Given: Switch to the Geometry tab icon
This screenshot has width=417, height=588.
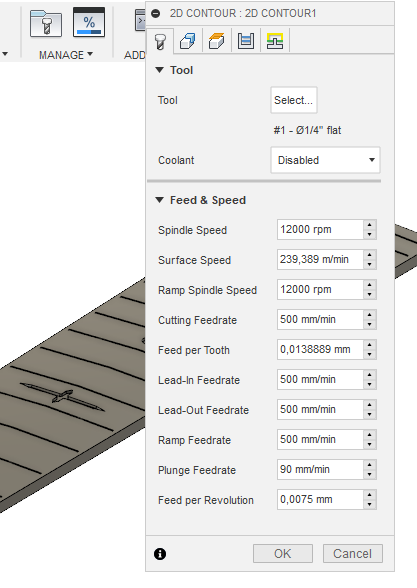Looking at the screenshot, I should click(188, 41).
